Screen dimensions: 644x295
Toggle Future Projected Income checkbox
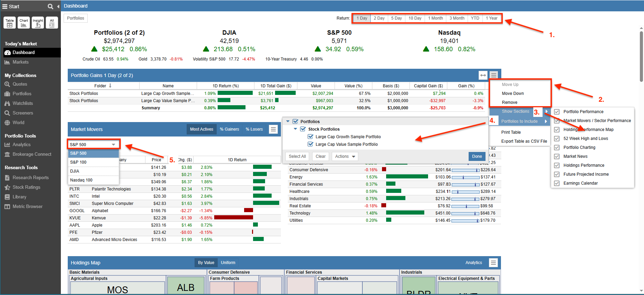pyautogui.click(x=557, y=174)
